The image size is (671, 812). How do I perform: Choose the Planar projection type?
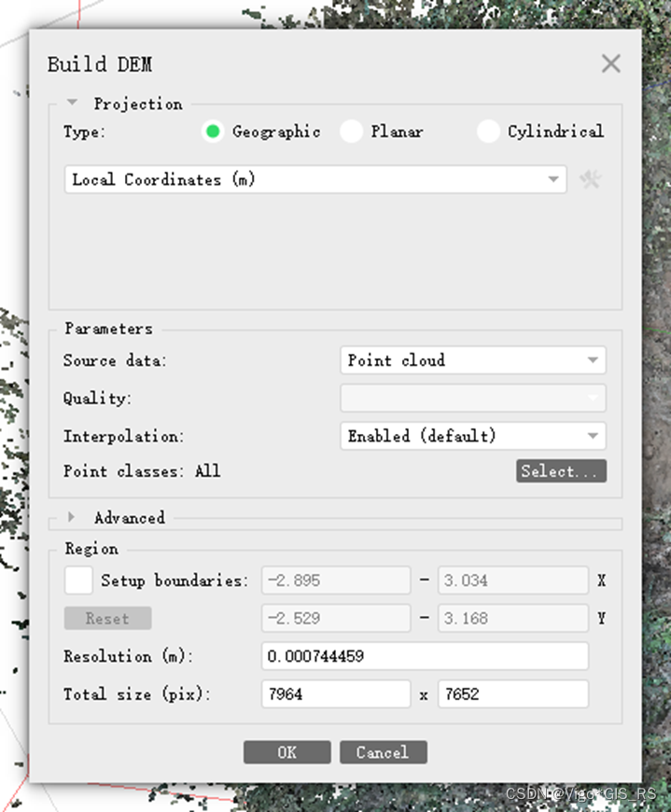(x=351, y=132)
